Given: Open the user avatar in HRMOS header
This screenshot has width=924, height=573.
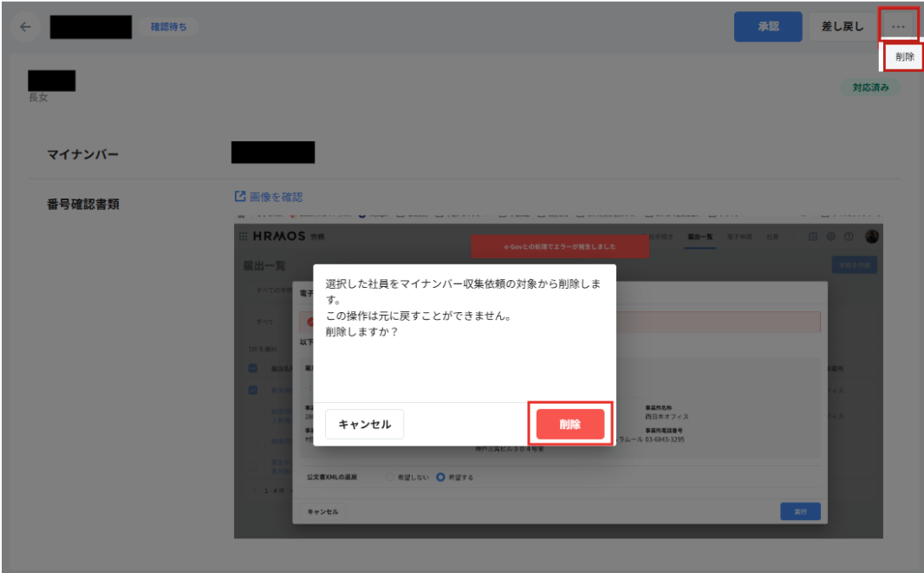Looking at the screenshot, I should tap(871, 237).
